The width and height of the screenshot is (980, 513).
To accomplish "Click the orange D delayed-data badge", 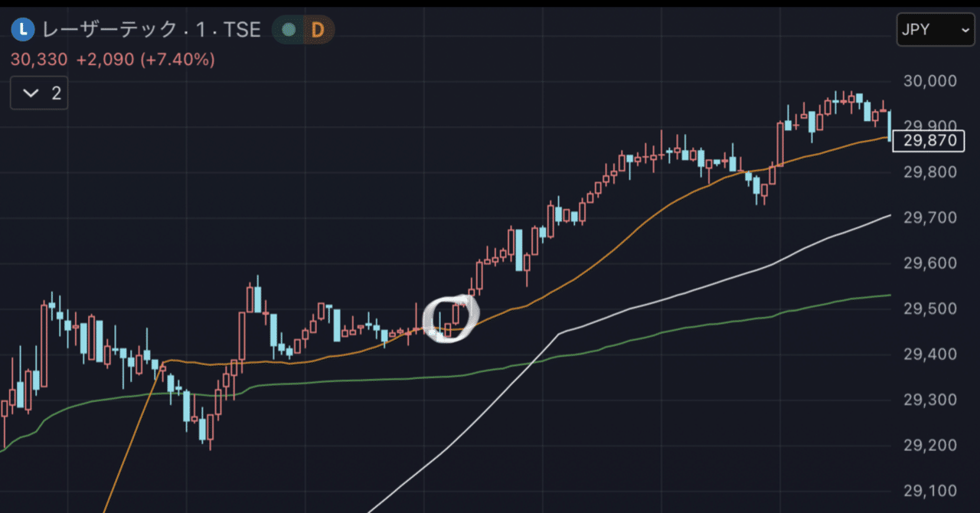I will click(x=317, y=30).
